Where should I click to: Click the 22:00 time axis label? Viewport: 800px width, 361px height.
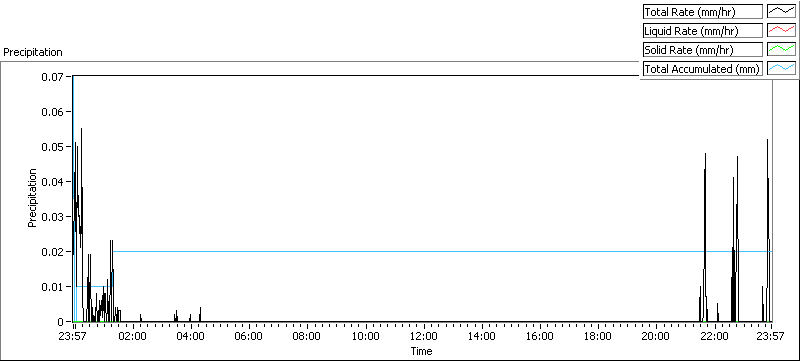714,337
